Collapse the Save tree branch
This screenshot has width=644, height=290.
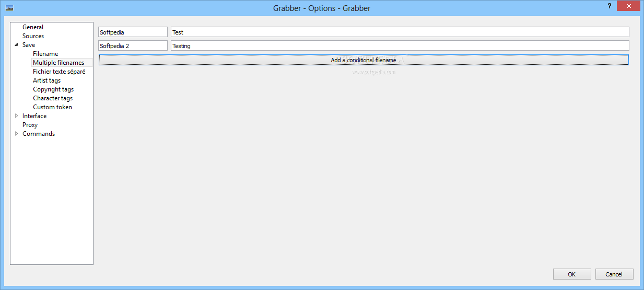(17, 45)
